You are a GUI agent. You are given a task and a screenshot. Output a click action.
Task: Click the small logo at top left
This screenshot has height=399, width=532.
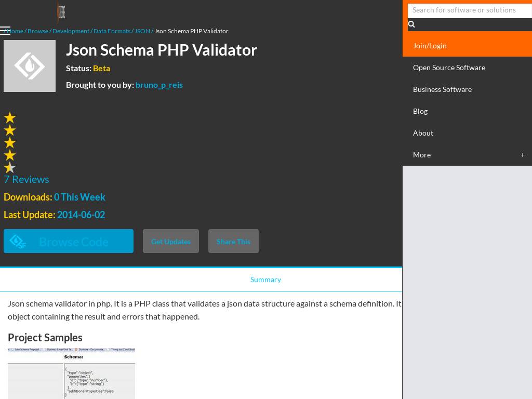coord(61,11)
